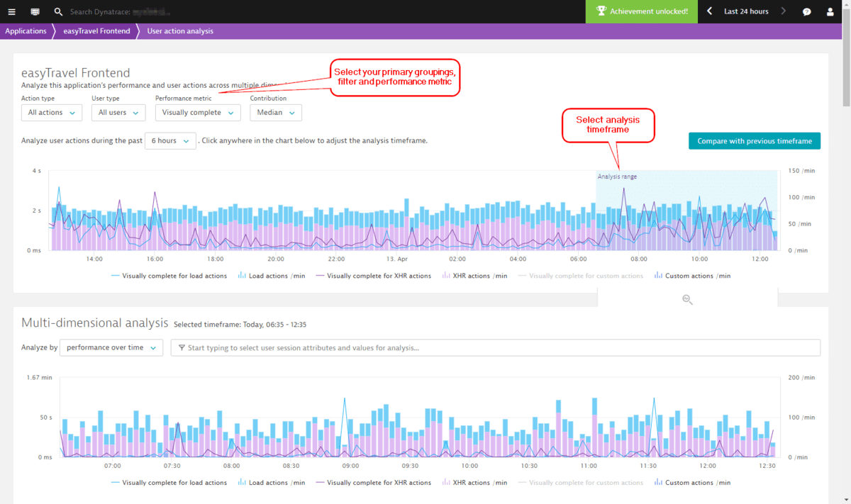Viewport: 851px width, 504px height.
Task: Open the hamburger navigation menu
Action: point(11,11)
